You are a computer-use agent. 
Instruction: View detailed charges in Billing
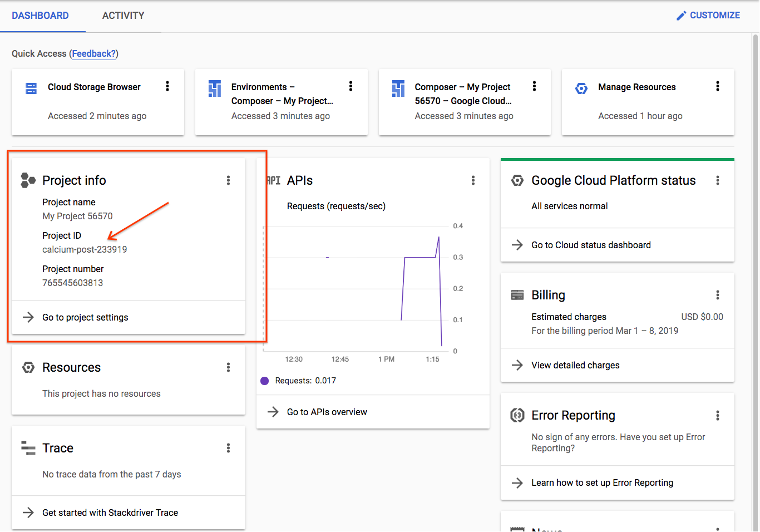[x=575, y=365]
